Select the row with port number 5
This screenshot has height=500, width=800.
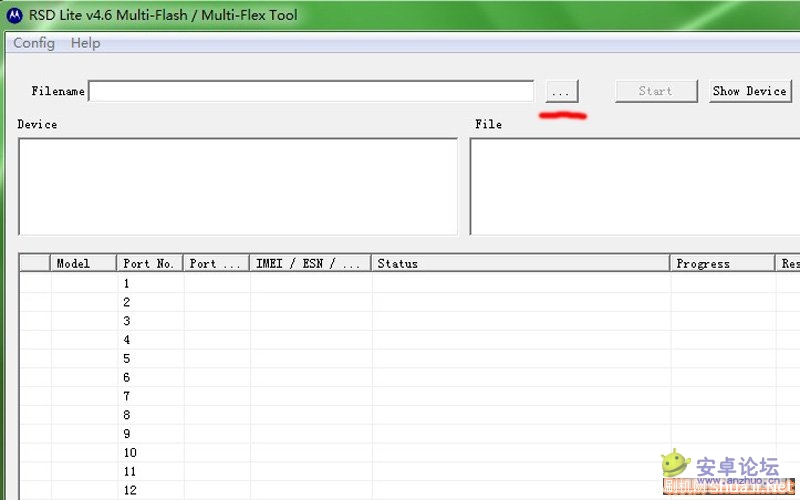pyautogui.click(x=410, y=359)
